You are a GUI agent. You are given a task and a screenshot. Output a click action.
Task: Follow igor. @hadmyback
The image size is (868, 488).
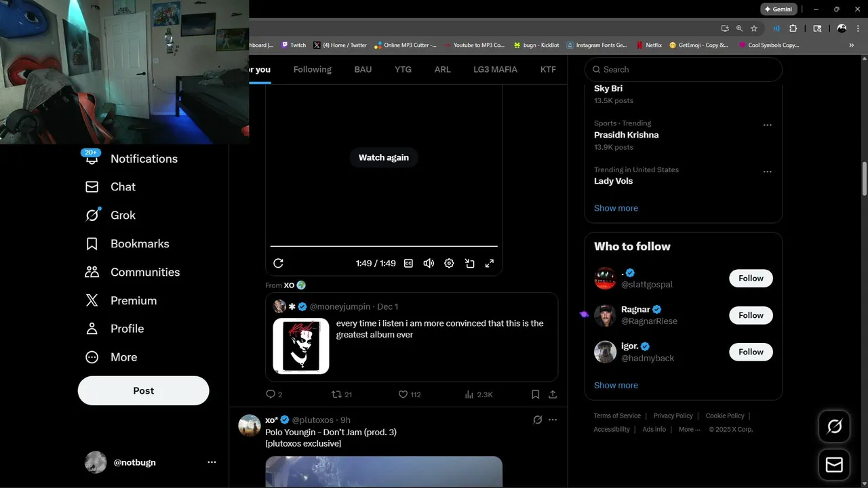coord(751,352)
